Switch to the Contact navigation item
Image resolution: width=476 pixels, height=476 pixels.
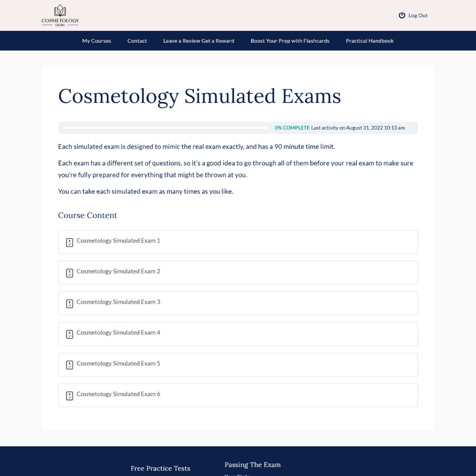pos(137,41)
